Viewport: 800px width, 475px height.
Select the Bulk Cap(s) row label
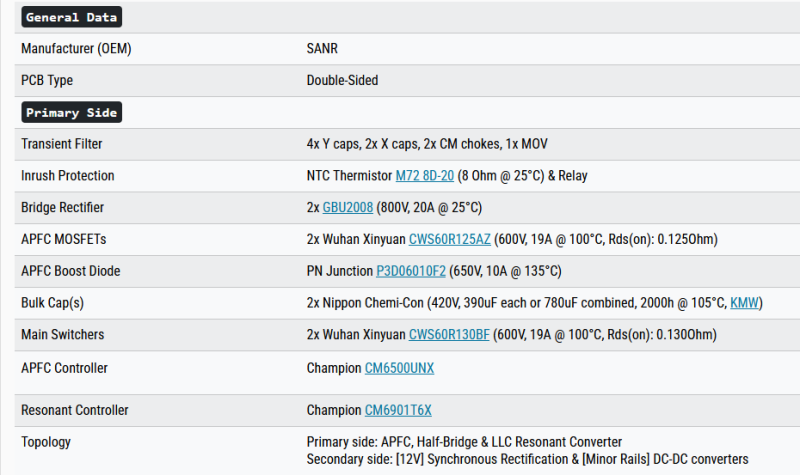pos(56,303)
